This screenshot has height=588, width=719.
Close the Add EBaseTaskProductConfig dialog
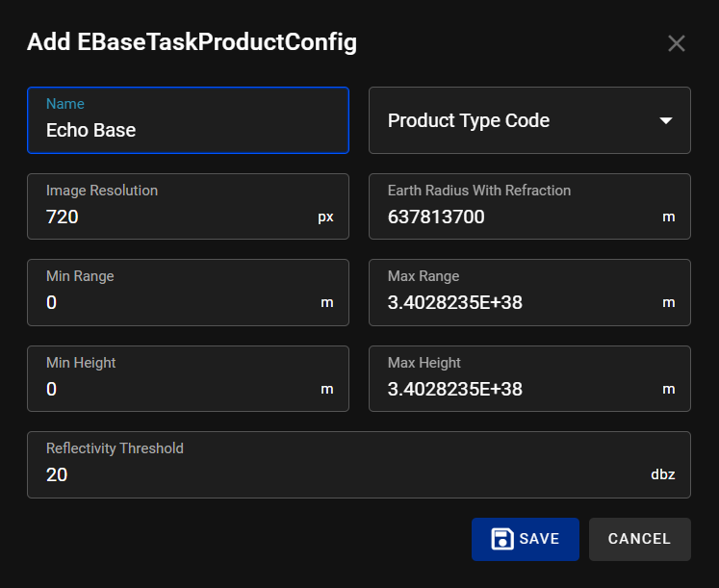[x=677, y=43]
